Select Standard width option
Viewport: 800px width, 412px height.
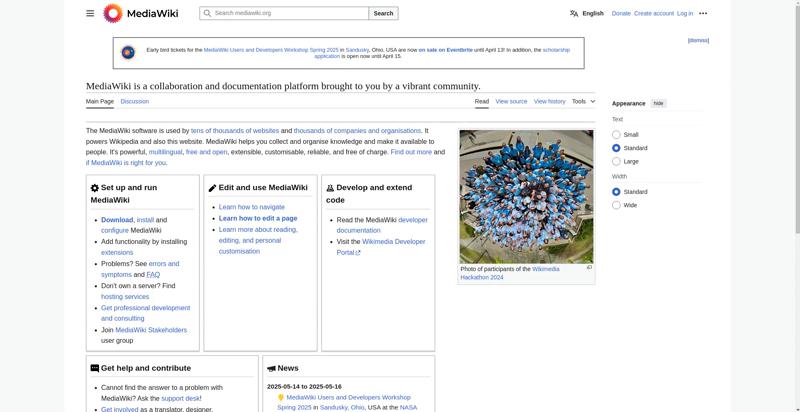tap(616, 192)
